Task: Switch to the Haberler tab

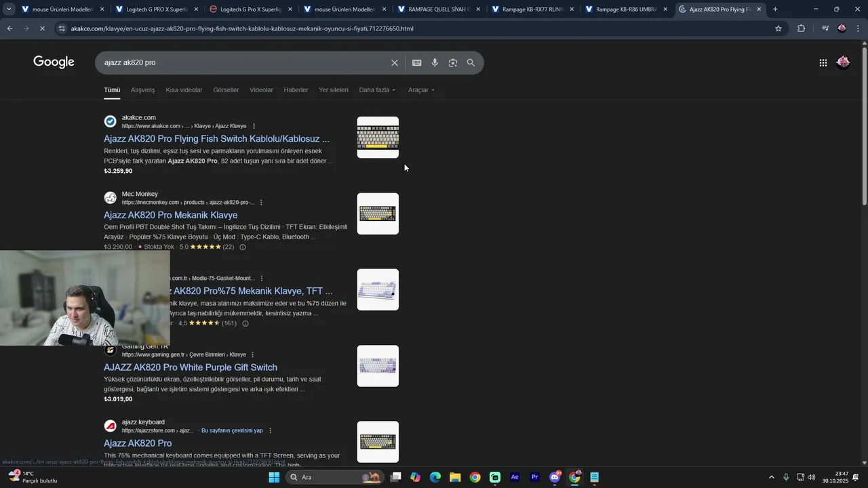Action: 296,90
